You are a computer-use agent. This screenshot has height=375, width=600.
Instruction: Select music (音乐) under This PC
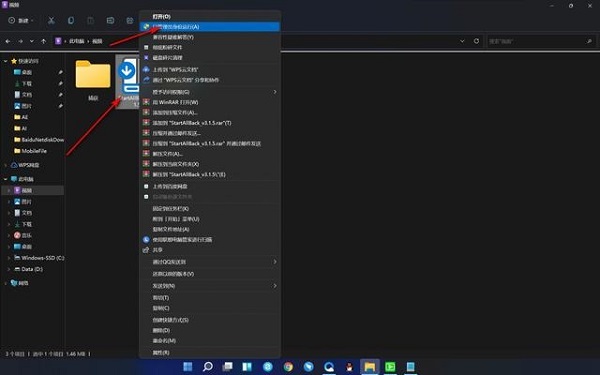tap(23, 235)
